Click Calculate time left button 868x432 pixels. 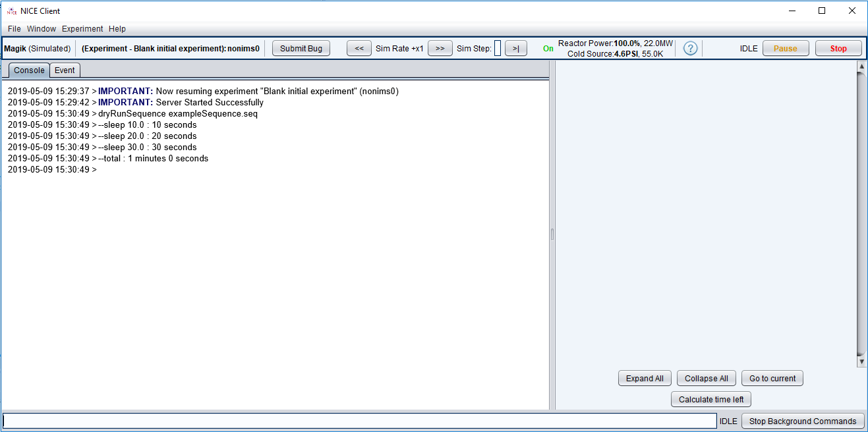(x=711, y=399)
